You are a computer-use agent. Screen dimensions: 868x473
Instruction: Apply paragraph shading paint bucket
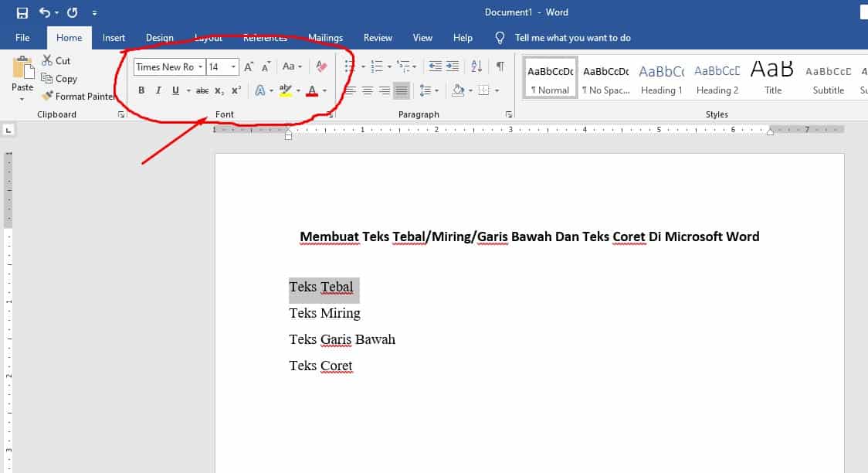459,90
